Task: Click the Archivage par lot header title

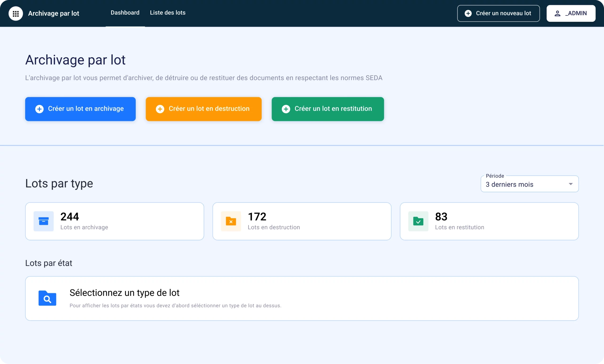Action: [x=53, y=13]
